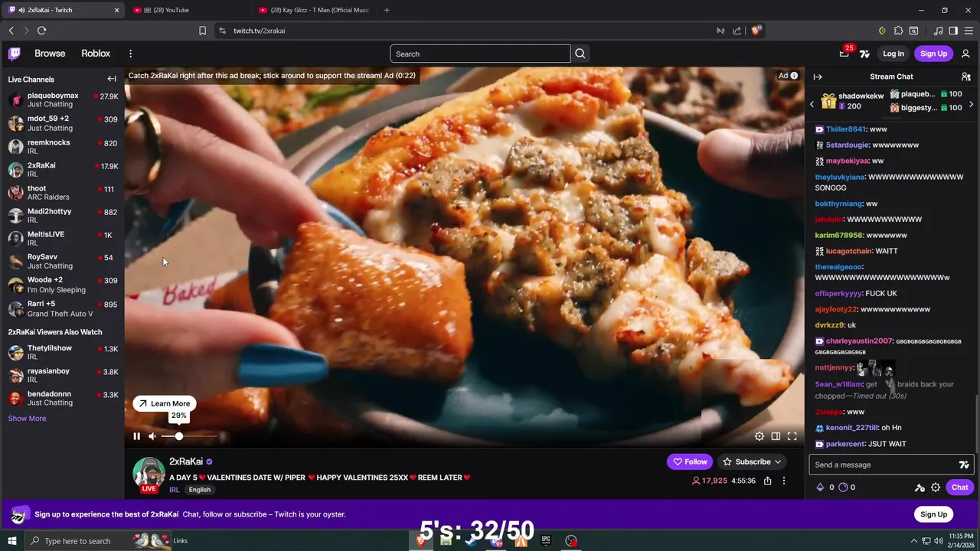This screenshot has height=551, width=980.
Task: Switch to the YouTube browser tab
Action: pyautogui.click(x=188, y=10)
